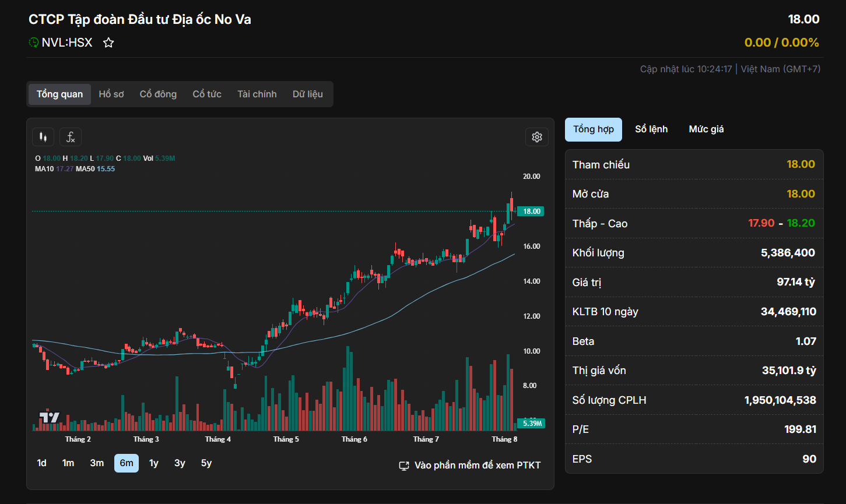Click the Số lượng CPLH value 1,950,104,538
The width and height of the screenshot is (846, 504).
point(780,400)
